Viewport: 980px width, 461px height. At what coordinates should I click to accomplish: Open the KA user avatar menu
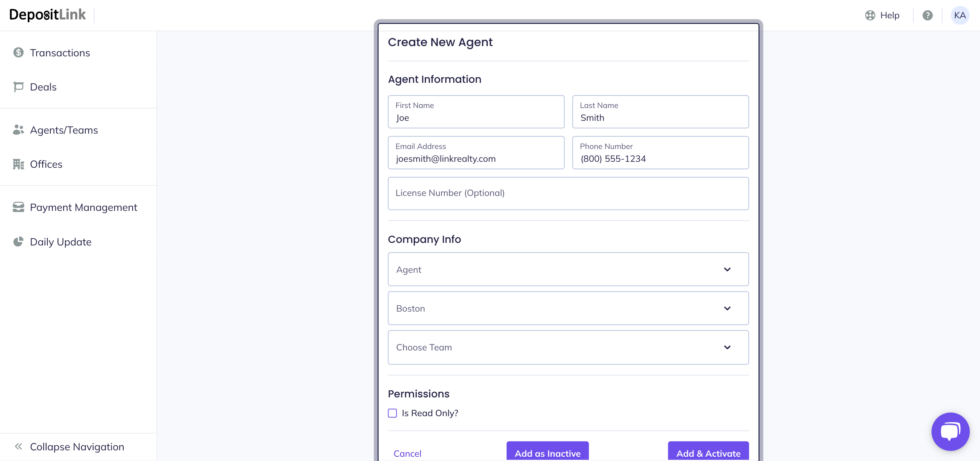point(960,15)
